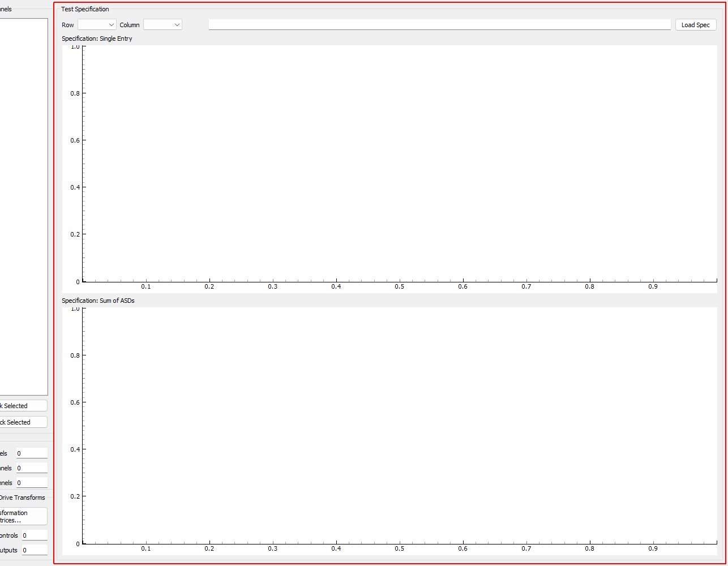Click inside the Single Entry specification plot
The image size is (728, 566).
(x=396, y=164)
